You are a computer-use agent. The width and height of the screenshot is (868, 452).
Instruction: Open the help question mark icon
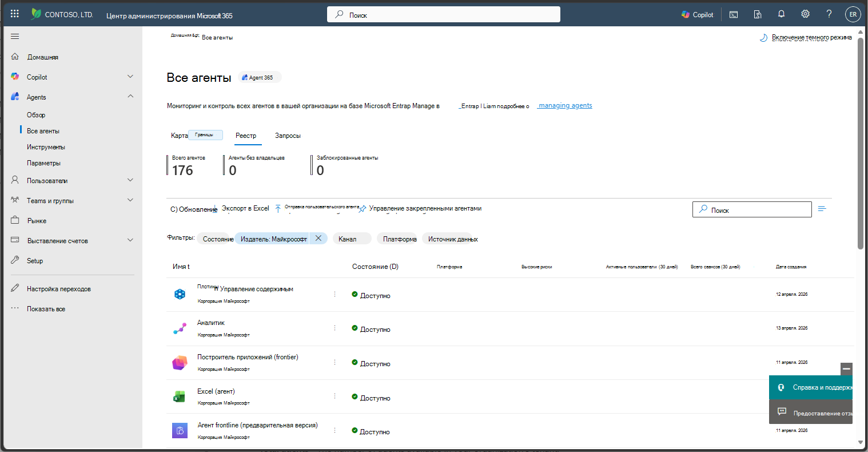(x=829, y=14)
